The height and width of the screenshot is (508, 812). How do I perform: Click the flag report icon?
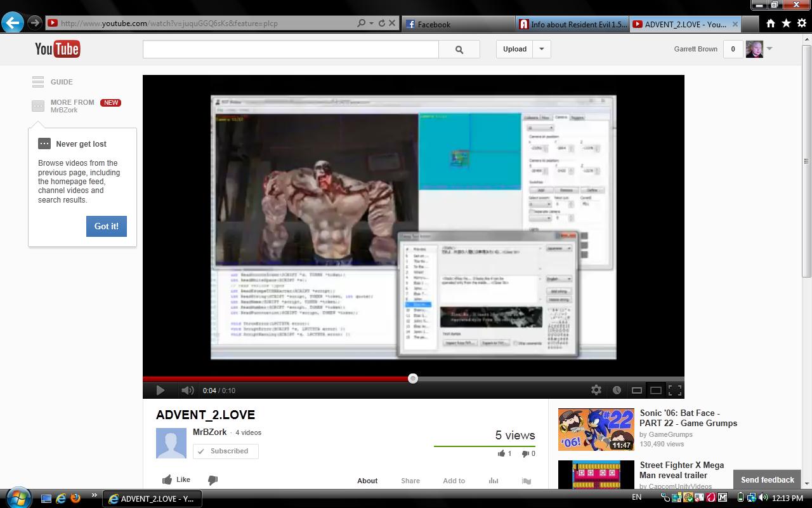527,481
